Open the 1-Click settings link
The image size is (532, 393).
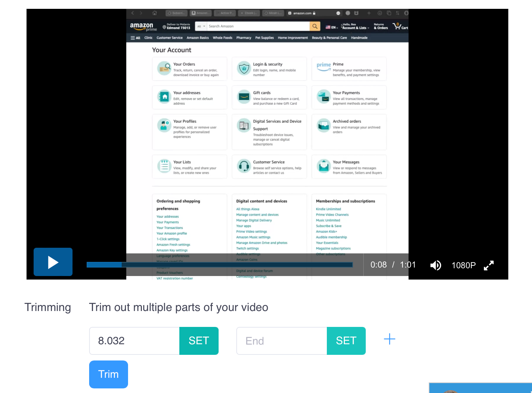coord(168,239)
